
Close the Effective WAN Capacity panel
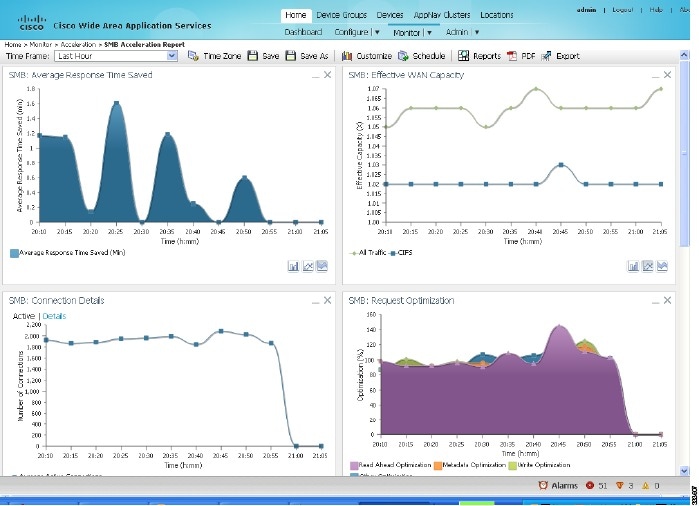[667, 75]
